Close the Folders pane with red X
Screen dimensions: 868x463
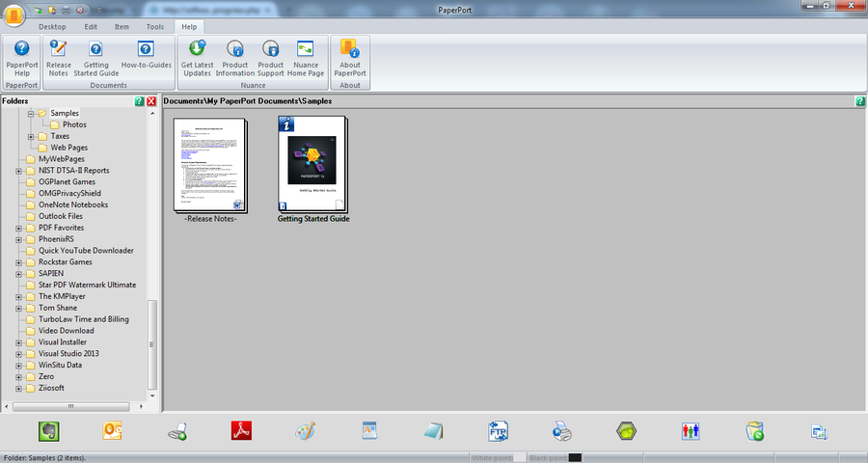151,101
